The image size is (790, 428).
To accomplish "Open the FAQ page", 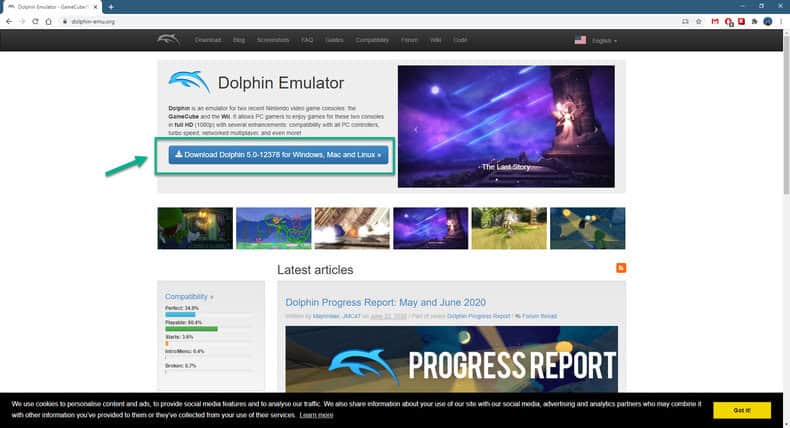I will click(x=307, y=40).
